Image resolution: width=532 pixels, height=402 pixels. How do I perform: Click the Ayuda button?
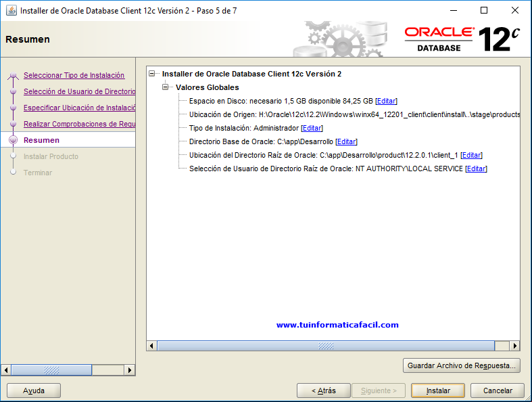(34, 390)
